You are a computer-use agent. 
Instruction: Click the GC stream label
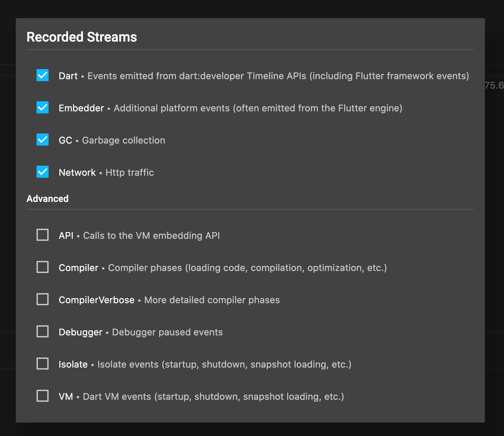tap(65, 140)
